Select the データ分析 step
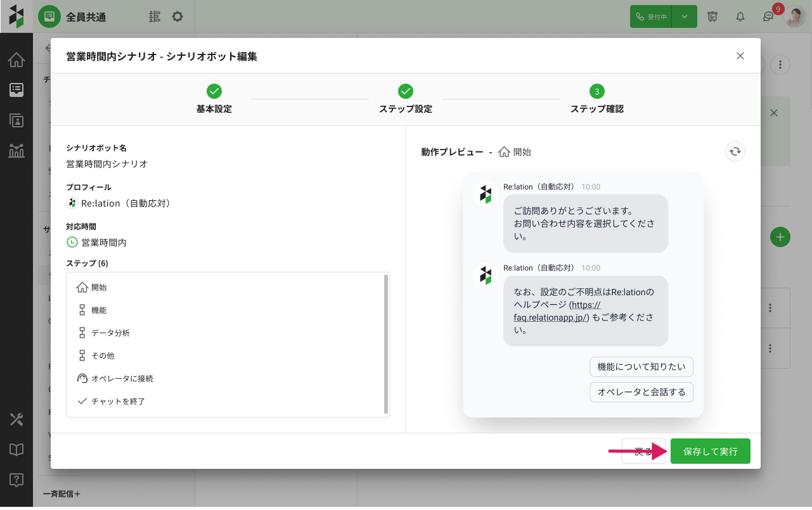 click(x=110, y=333)
